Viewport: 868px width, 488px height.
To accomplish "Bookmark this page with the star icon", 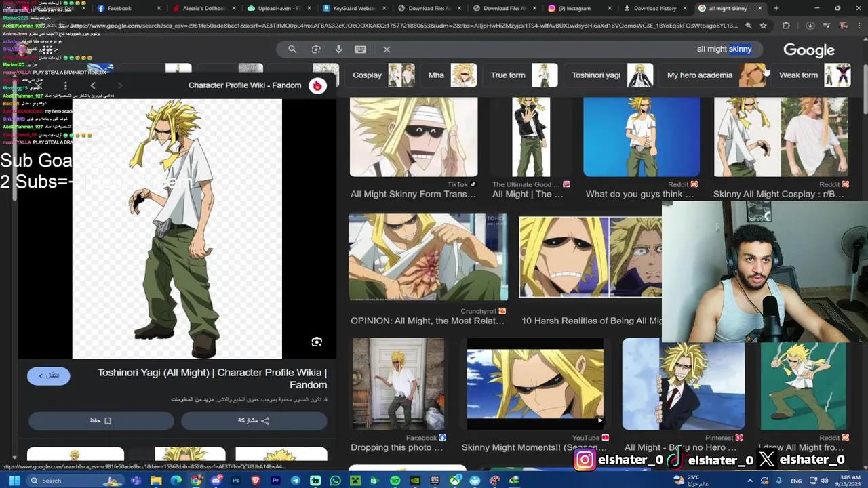I will coord(763,26).
